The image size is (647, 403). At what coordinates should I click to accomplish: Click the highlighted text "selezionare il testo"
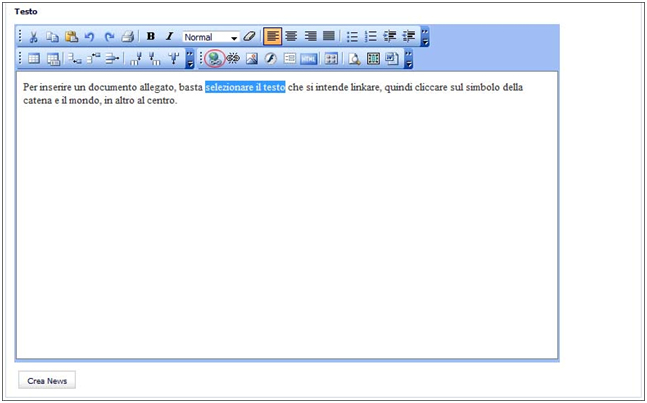(245, 87)
